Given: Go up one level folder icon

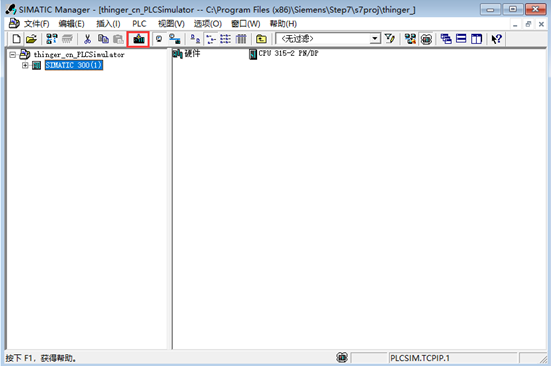Looking at the screenshot, I should coord(261,39).
